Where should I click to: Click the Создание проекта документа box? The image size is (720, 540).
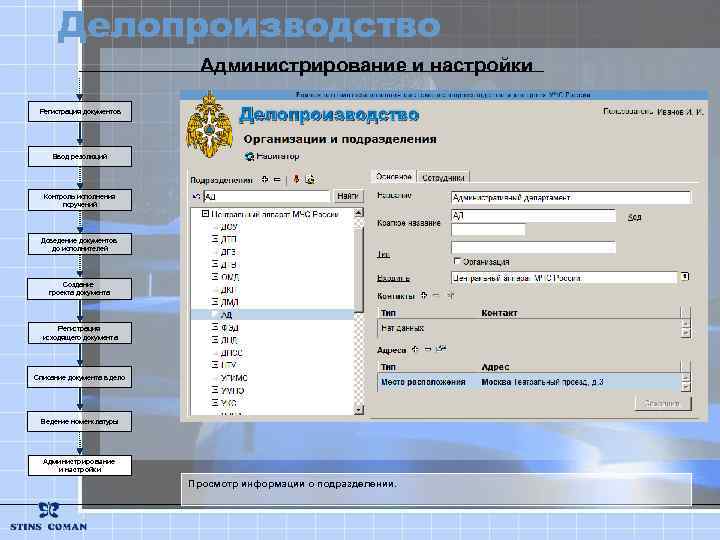(x=79, y=289)
